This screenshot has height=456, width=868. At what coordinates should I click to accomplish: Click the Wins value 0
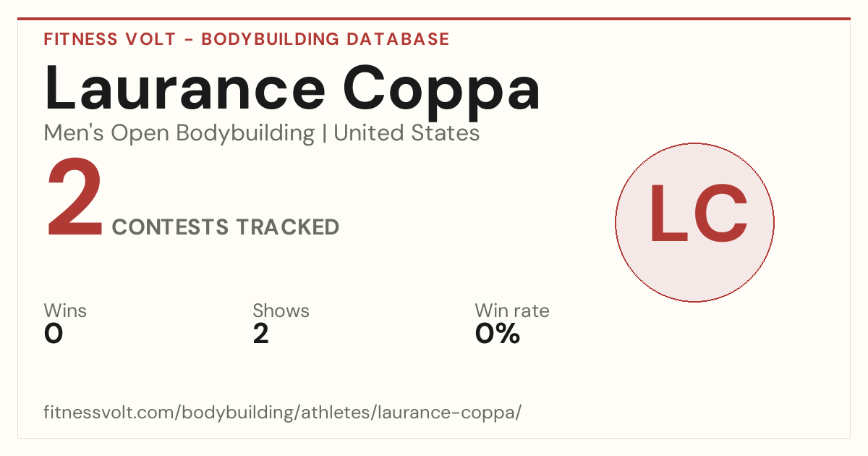(54, 334)
